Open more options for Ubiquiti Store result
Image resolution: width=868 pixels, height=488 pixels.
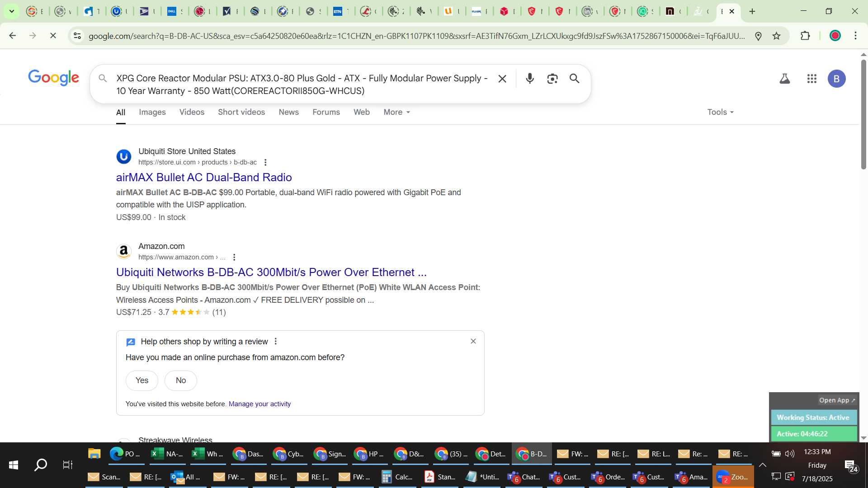pos(265,162)
